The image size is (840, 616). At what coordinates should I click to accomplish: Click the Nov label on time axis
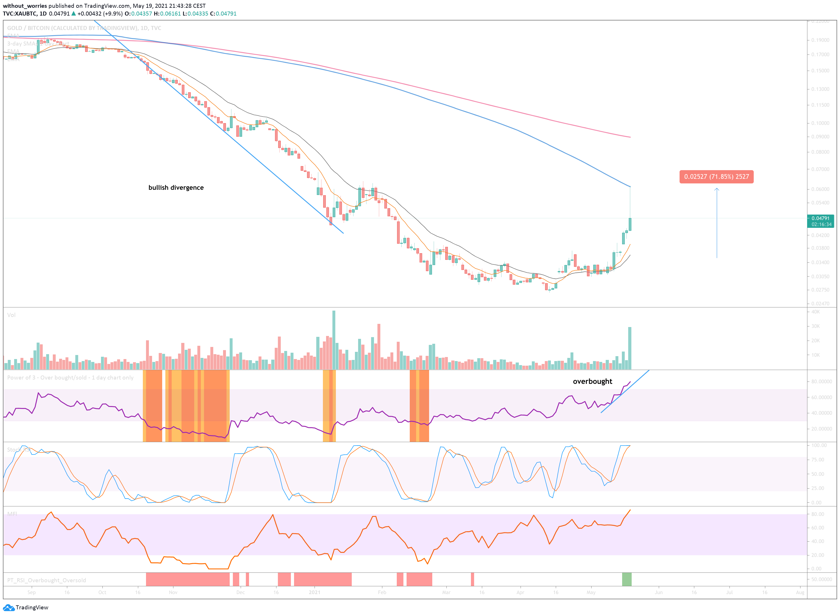[x=173, y=592]
